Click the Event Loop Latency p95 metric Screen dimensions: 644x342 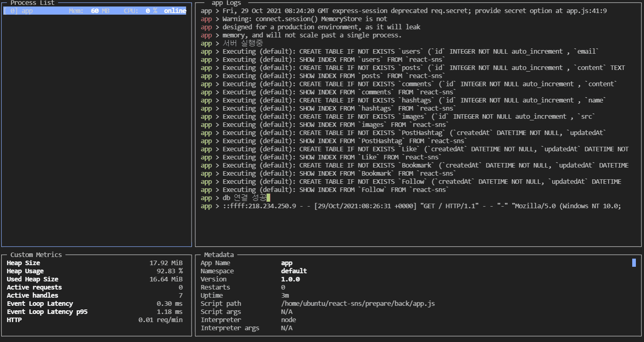pyautogui.click(x=94, y=312)
